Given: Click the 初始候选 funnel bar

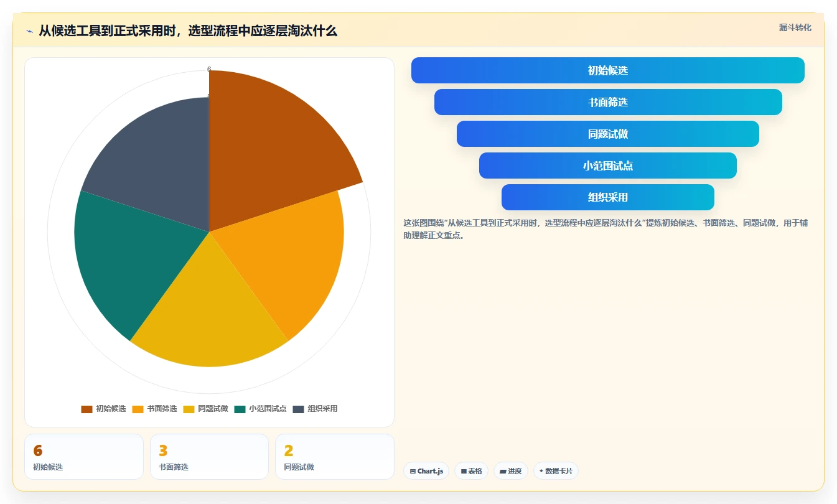Looking at the screenshot, I should tap(607, 70).
